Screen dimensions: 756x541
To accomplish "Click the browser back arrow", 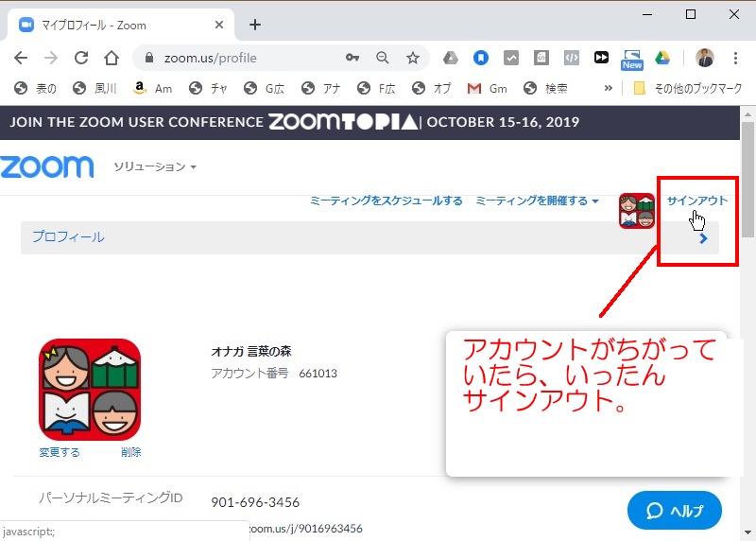I will point(21,58).
